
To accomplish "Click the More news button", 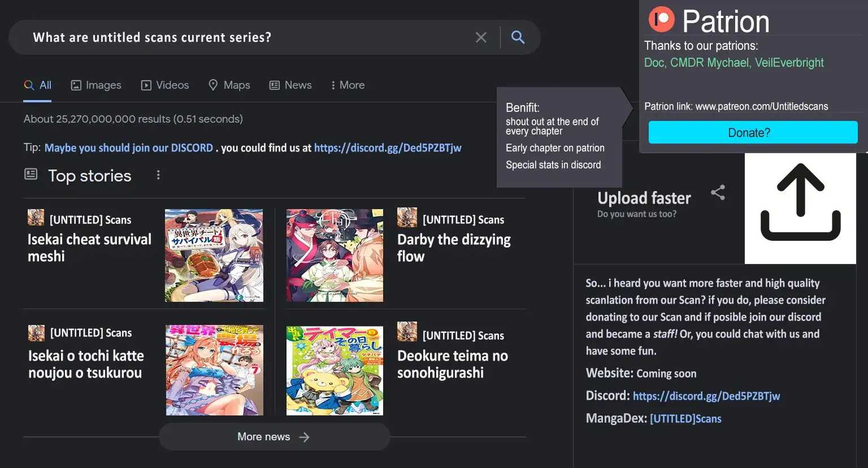I will pos(274,437).
